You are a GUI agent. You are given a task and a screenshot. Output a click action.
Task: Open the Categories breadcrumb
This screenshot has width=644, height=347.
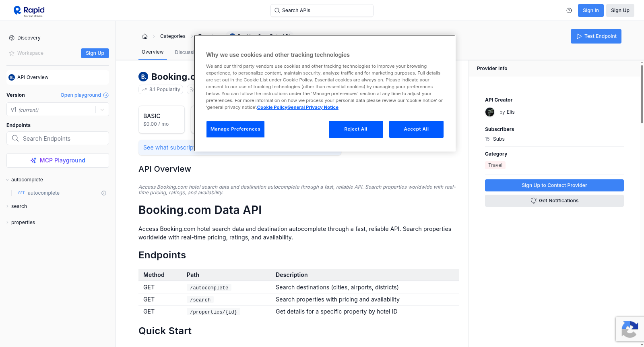tap(173, 36)
